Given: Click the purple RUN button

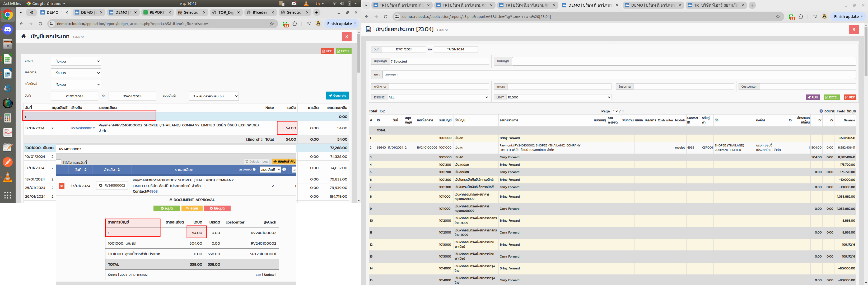Looking at the screenshot, I should pos(813,97).
